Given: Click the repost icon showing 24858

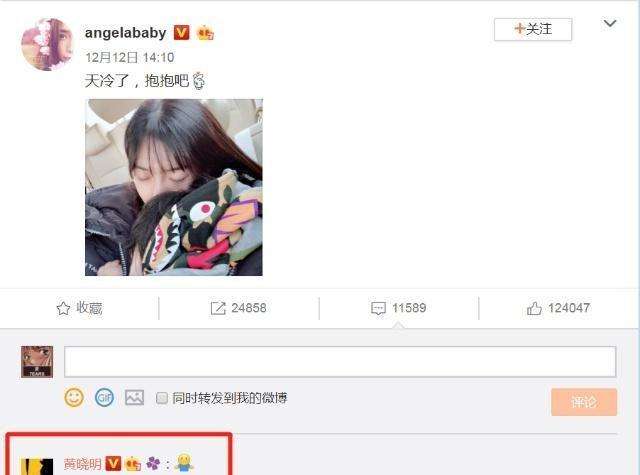Looking at the screenshot, I should tap(218, 308).
